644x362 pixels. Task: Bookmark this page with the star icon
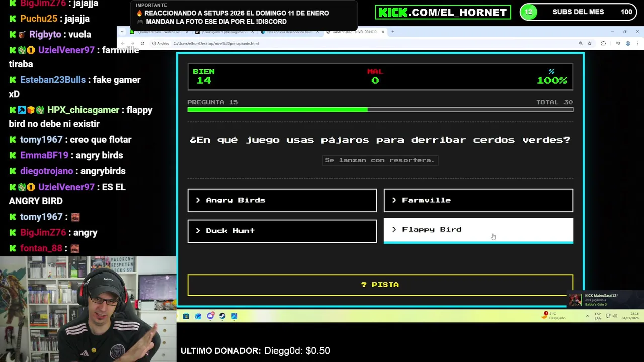coord(590,43)
